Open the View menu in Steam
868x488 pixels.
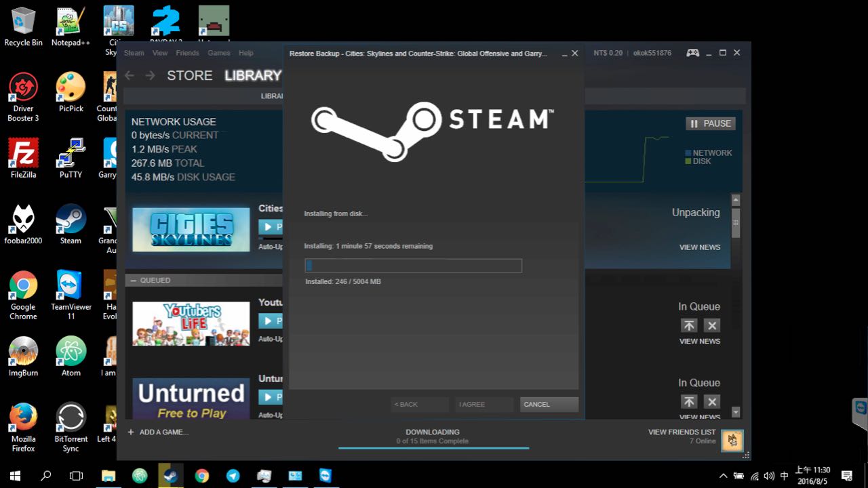pos(160,53)
